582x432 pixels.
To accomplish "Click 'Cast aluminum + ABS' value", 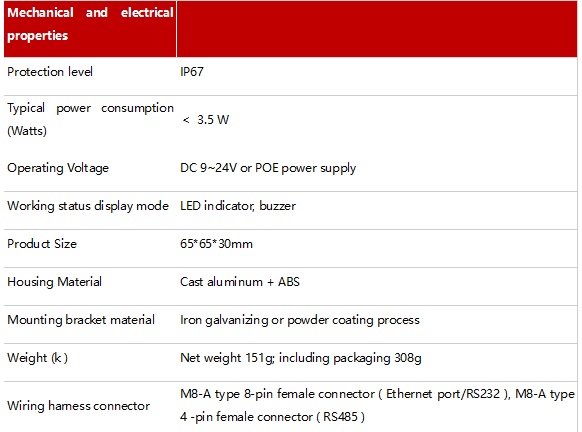I will tap(240, 282).
